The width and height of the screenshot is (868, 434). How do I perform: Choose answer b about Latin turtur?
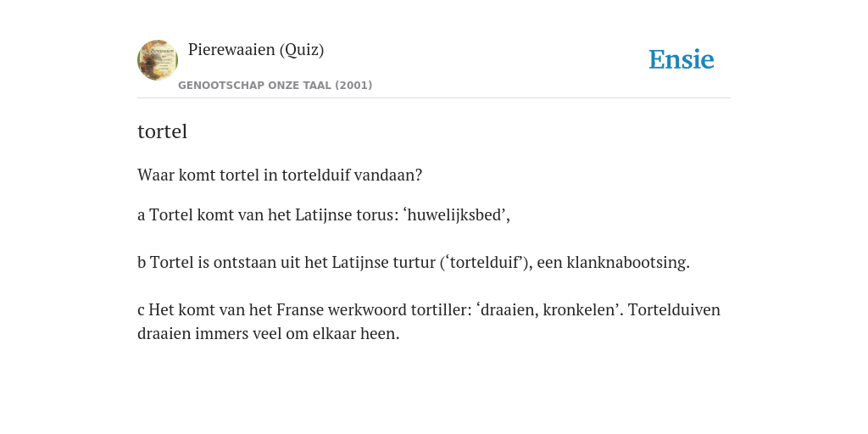click(x=414, y=262)
